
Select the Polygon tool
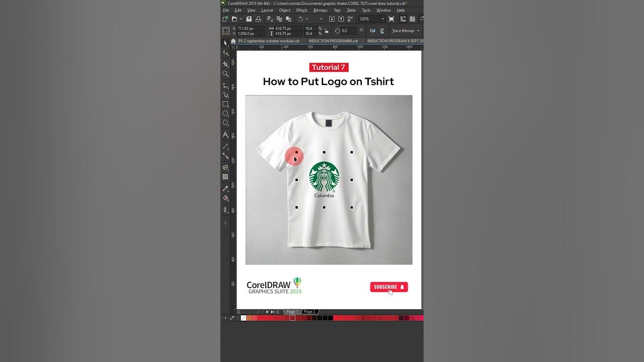225,123
